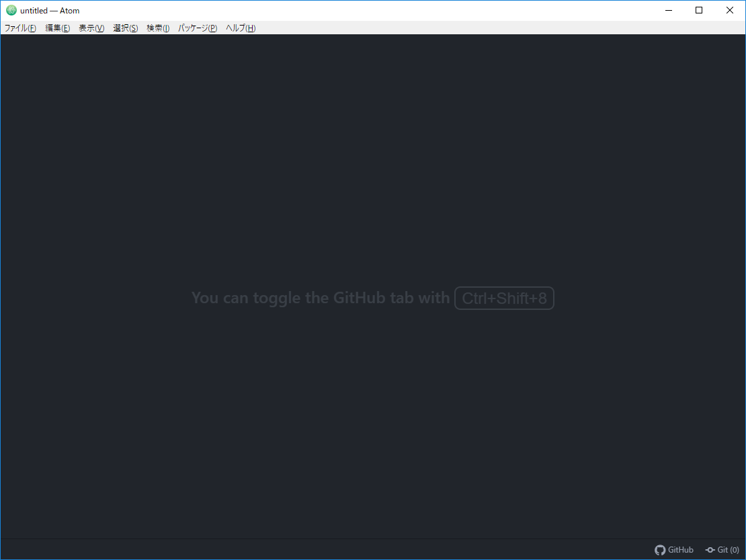Open the パッケージ(P) menu

[198, 28]
